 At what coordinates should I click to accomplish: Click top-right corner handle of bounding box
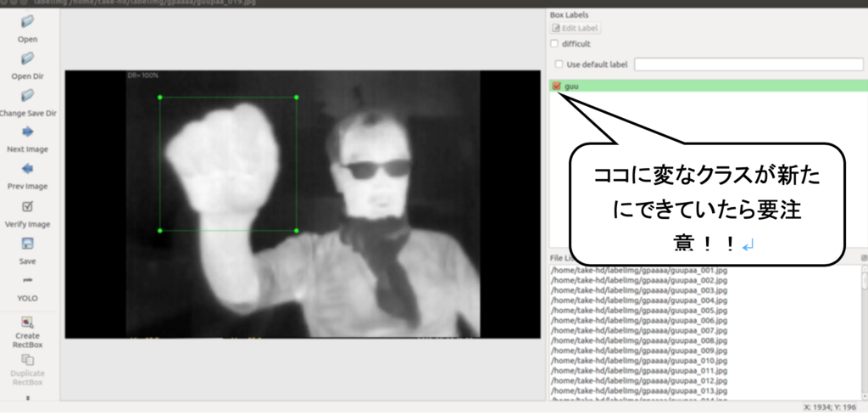296,97
